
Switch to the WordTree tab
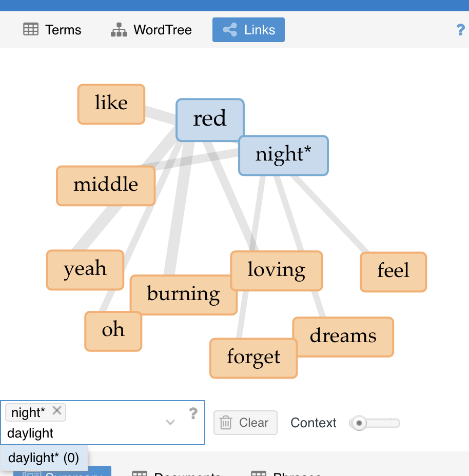coord(151,30)
